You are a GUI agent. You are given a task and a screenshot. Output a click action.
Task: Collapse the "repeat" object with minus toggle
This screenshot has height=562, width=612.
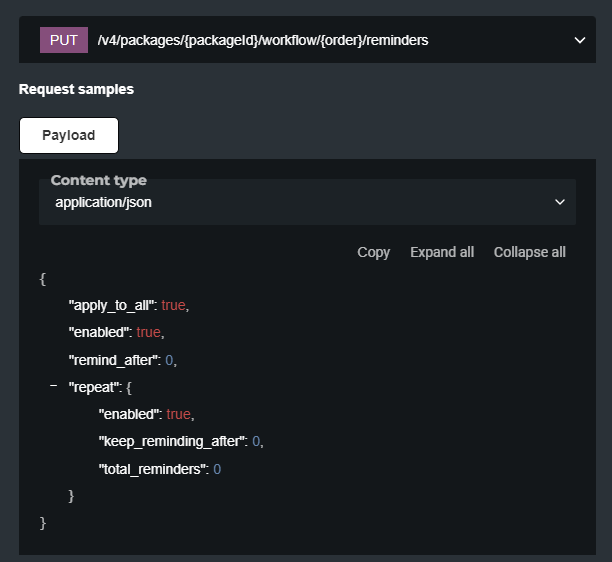(x=53, y=385)
